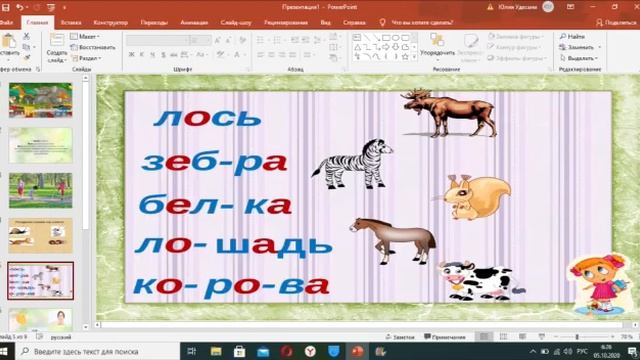
Task: Select the rectangle shape in shapes gallery
Action: (x=386, y=38)
